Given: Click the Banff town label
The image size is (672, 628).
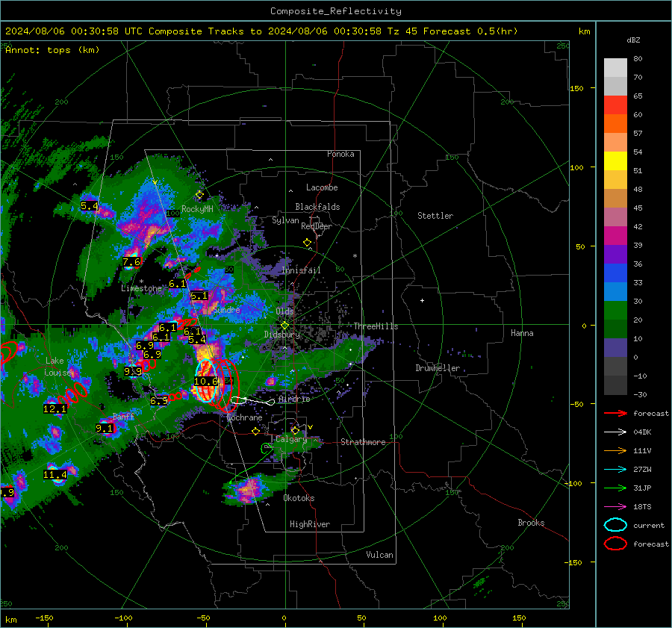Looking at the screenshot, I should (123, 417).
